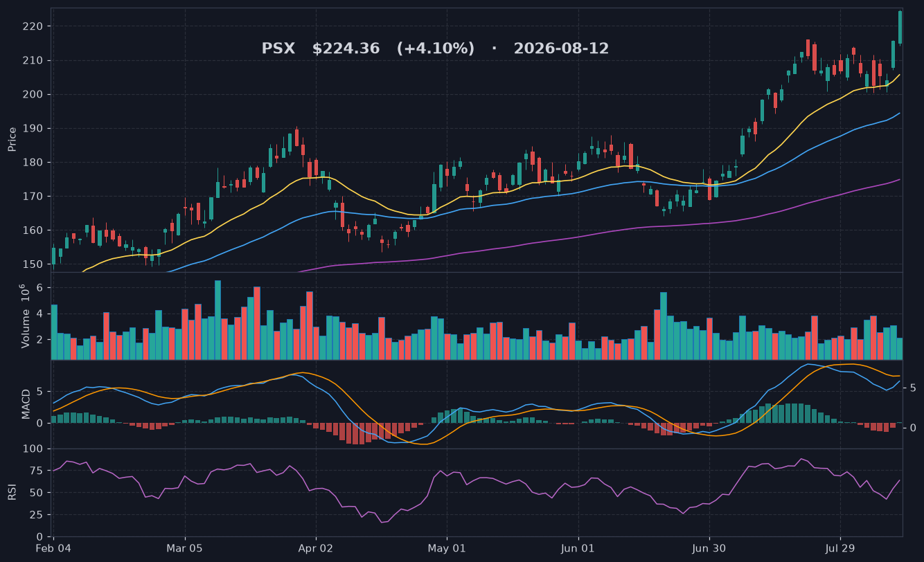The width and height of the screenshot is (924, 562).
Task: Select the 190 price tick label
Action: click(33, 128)
